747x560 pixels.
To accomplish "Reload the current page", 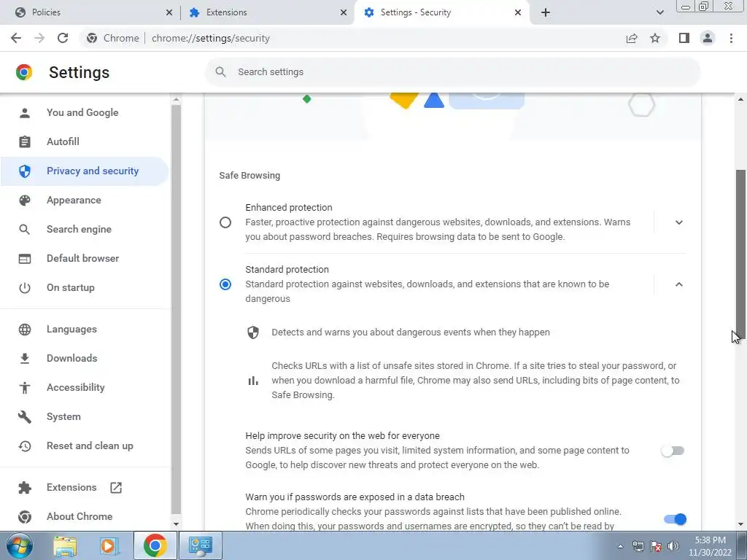I will pyautogui.click(x=63, y=38).
